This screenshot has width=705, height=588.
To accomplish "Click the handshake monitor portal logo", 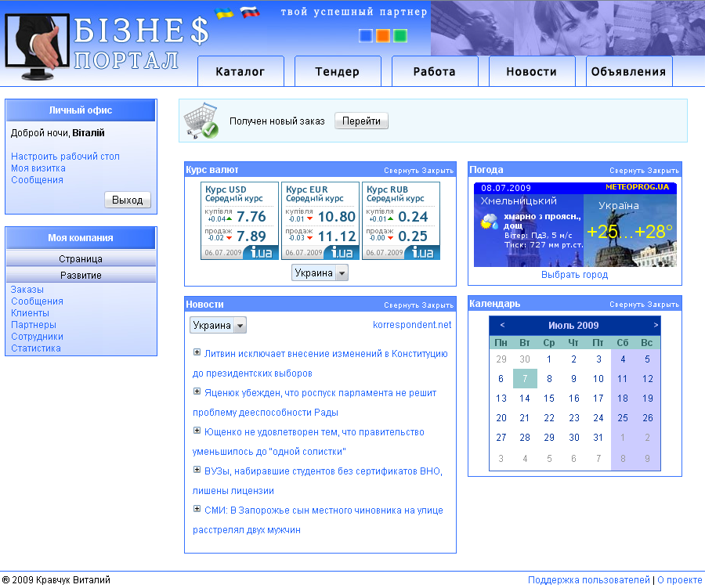I will click(x=38, y=47).
